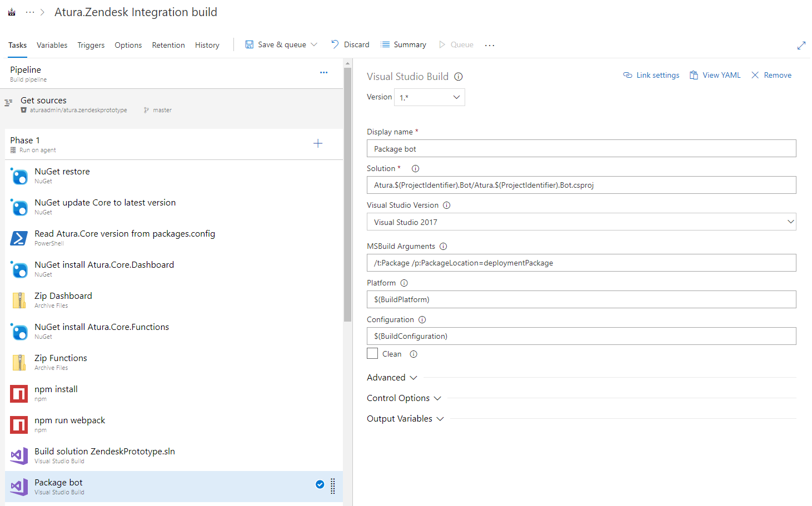The height and width of the screenshot is (506, 812).
Task: Switch to the History tab
Action: coord(207,45)
